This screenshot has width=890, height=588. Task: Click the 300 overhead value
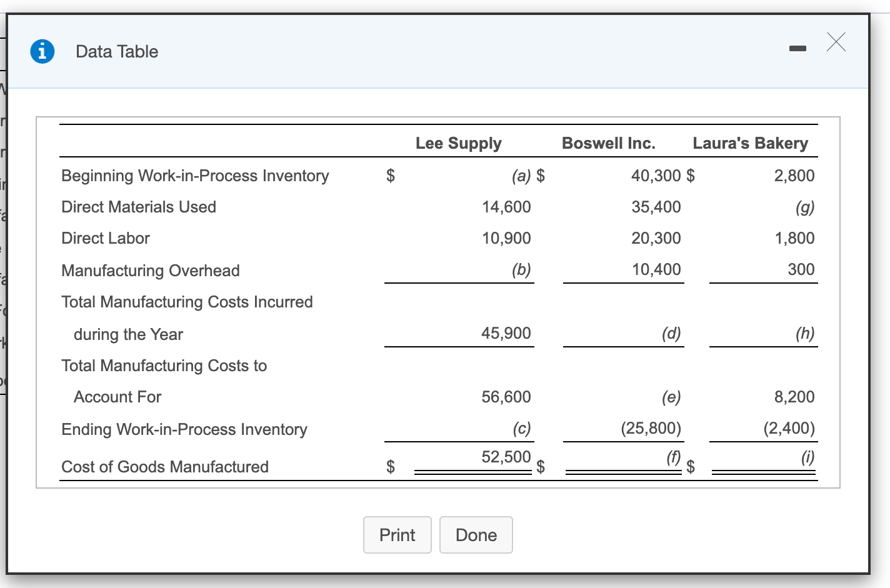click(x=801, y=269)
